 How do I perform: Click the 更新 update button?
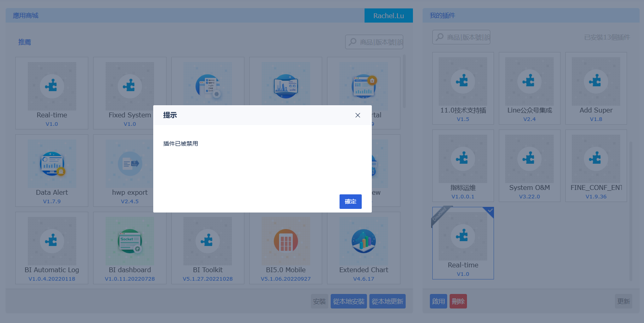point(623,301)
